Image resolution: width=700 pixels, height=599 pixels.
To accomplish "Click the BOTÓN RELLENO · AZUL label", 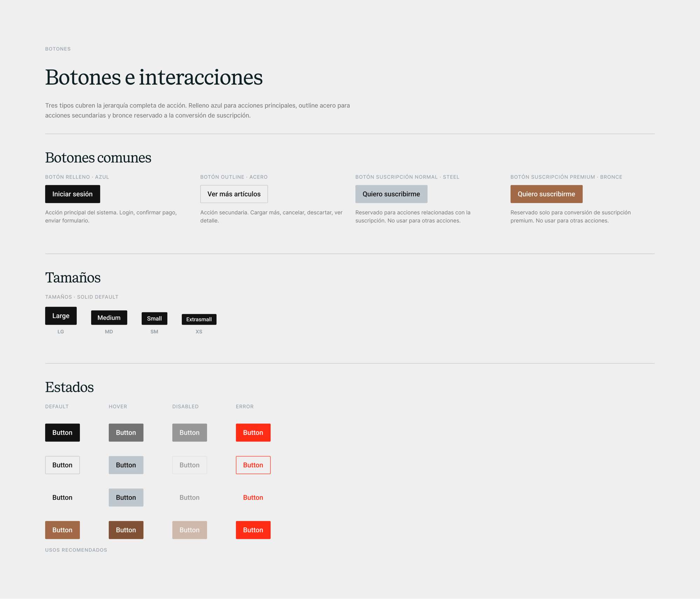I will (x=77, y=177).
